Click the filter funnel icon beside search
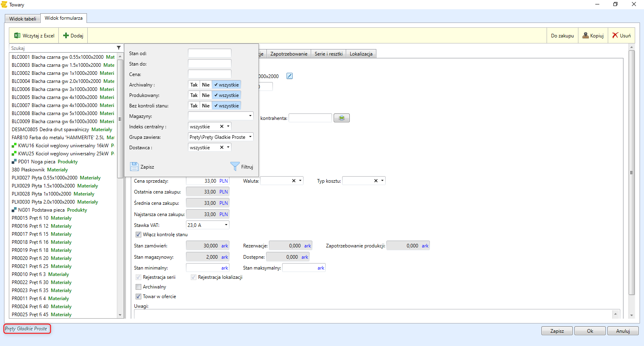The height and width of the screenshot is (346, 644). (x=119, y=48)
